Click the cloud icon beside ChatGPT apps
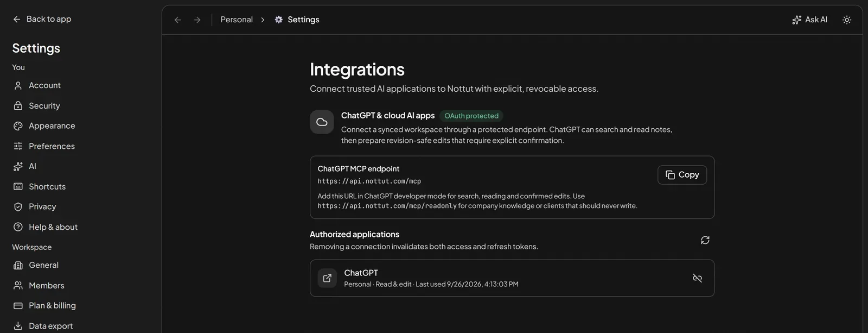Viewport: 868px width, 333px height. [x=322, y=122]
